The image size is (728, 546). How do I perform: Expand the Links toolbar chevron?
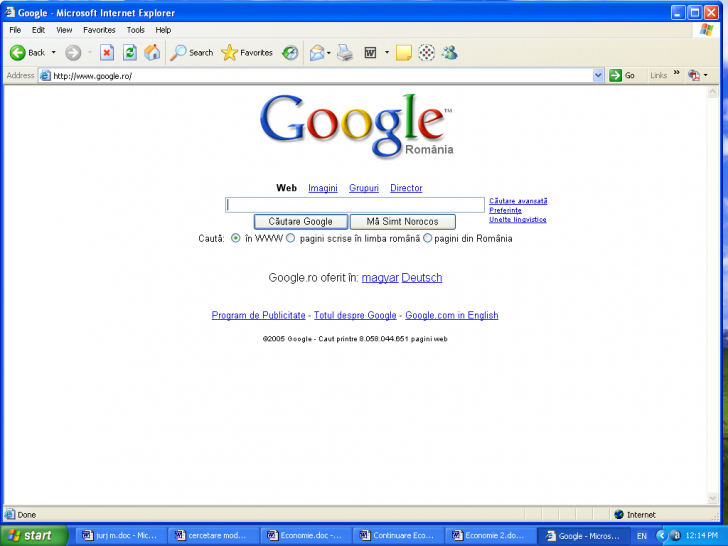point(676,73)
